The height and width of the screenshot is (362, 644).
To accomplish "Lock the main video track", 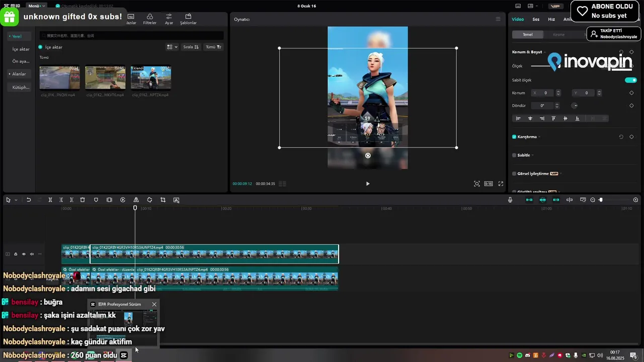I will click(x=16, y=254).
